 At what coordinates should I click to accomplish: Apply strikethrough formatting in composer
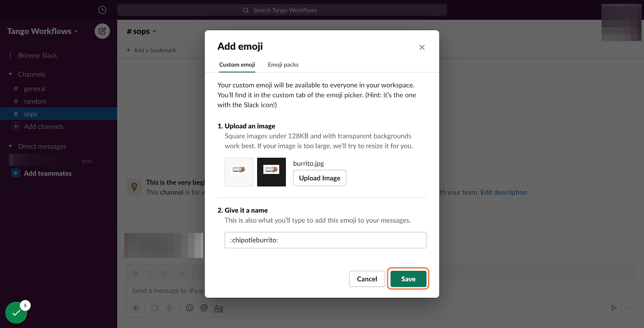pyautogui.click(x=164, y=274)
